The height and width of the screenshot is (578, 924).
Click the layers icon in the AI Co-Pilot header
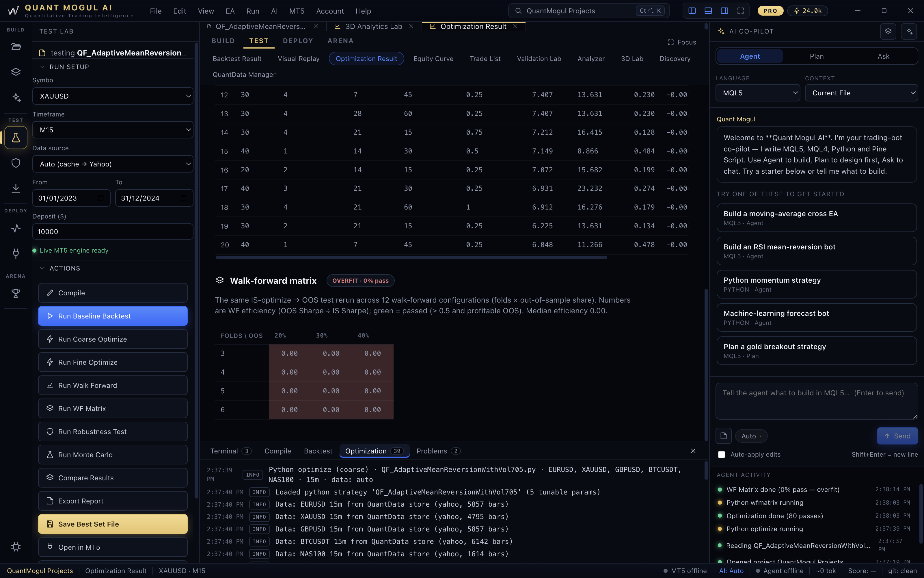(x=888, y=31)
